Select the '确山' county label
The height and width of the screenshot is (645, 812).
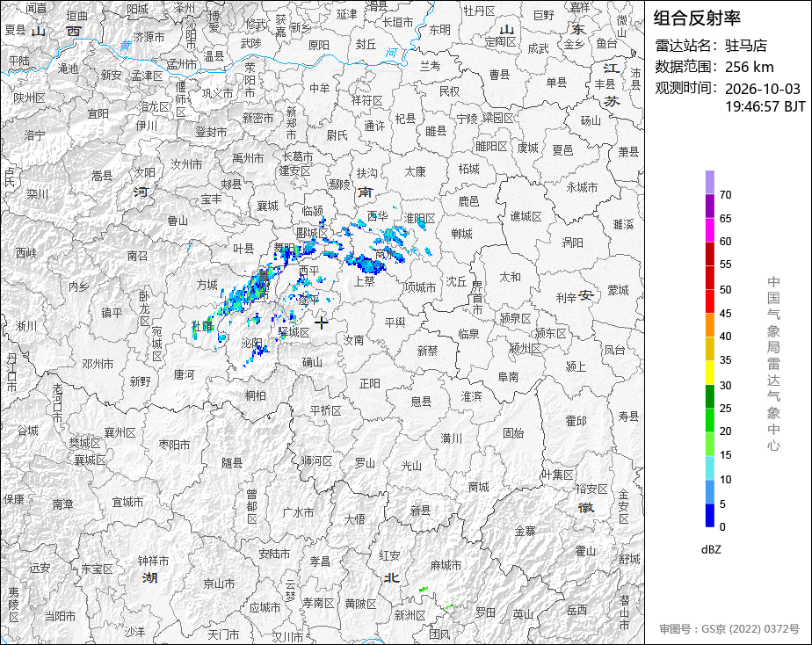coord(312,362)
